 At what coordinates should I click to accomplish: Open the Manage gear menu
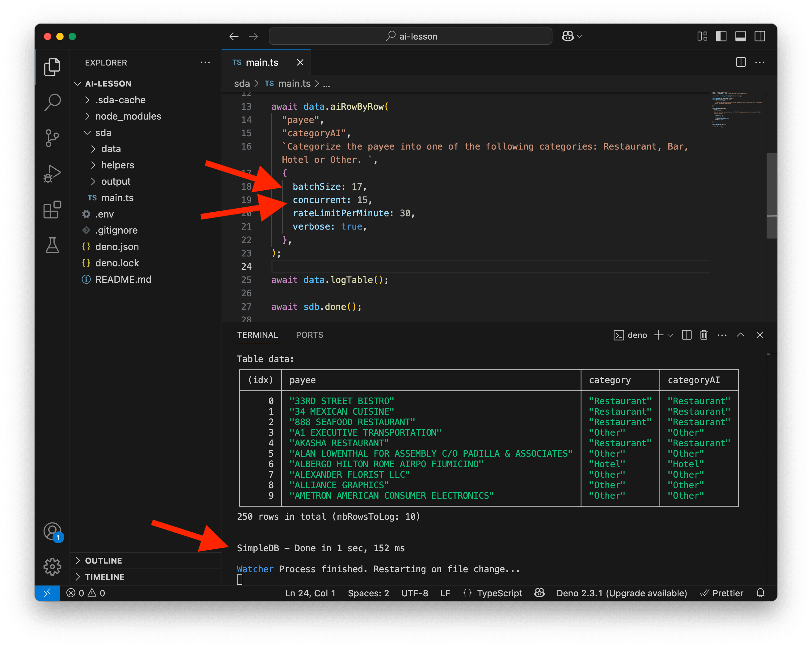[x=52, y=566]
